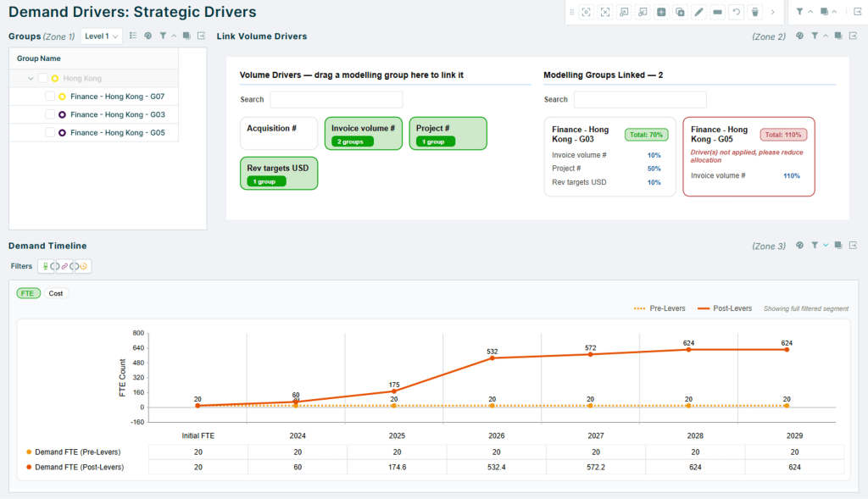Click the export icon in Zone 2 header
The width and height of the screenshot is (868, 499).
click(853, 36)
